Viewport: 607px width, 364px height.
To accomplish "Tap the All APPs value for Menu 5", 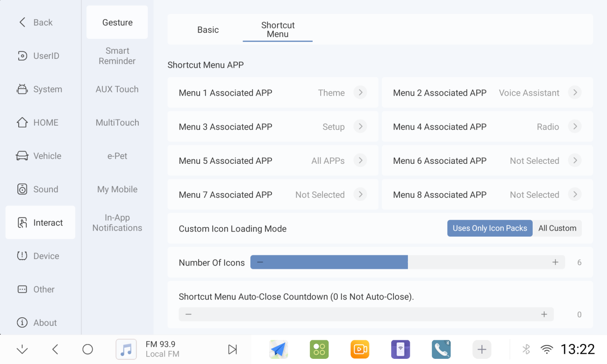I will point(328,161).
